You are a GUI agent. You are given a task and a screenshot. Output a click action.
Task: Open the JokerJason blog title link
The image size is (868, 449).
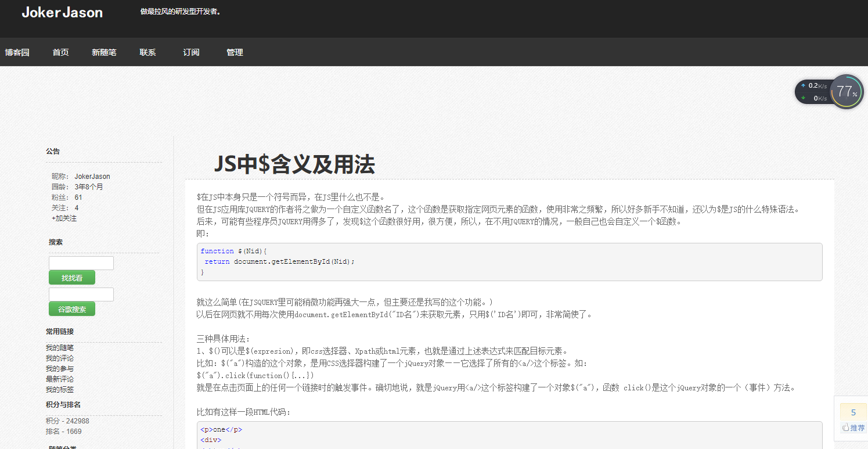pyautogui.click(x=62, y=12)
